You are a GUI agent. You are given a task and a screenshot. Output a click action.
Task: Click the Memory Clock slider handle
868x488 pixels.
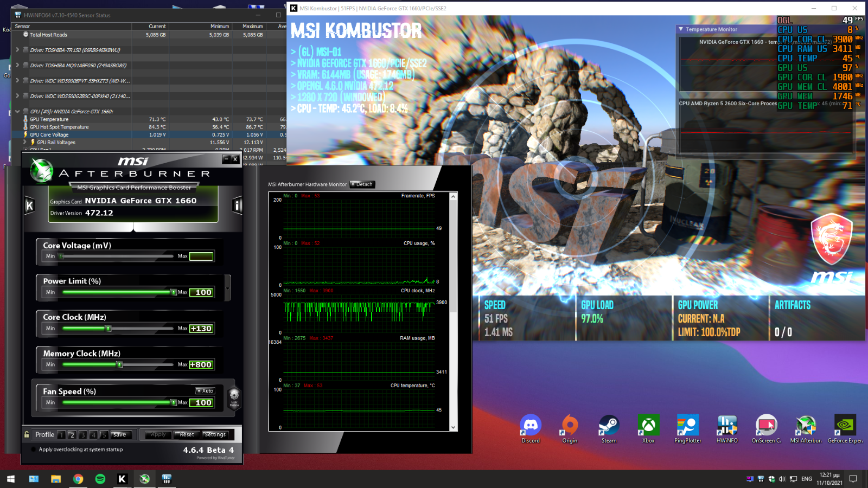120,364
